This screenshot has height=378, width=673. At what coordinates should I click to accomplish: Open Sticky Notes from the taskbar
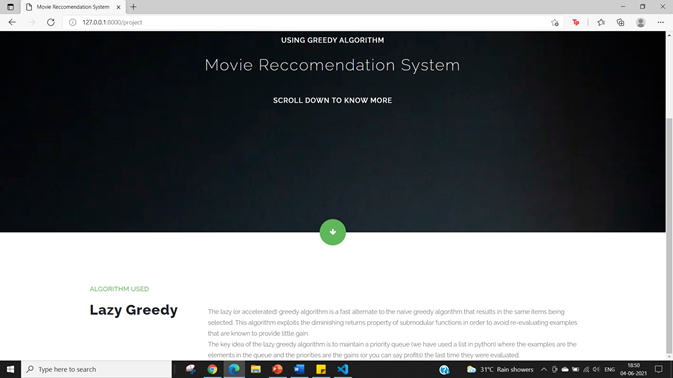[321, 369]
